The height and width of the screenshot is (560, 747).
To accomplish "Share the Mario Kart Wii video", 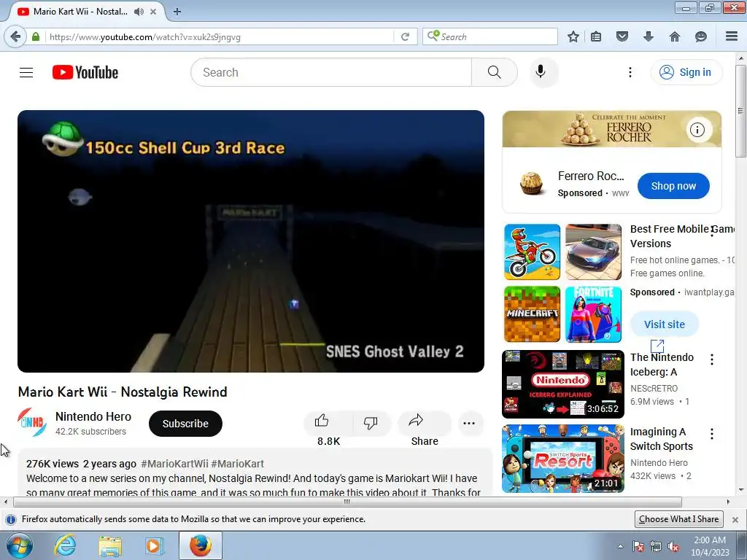I will click(x=424, y=423).
